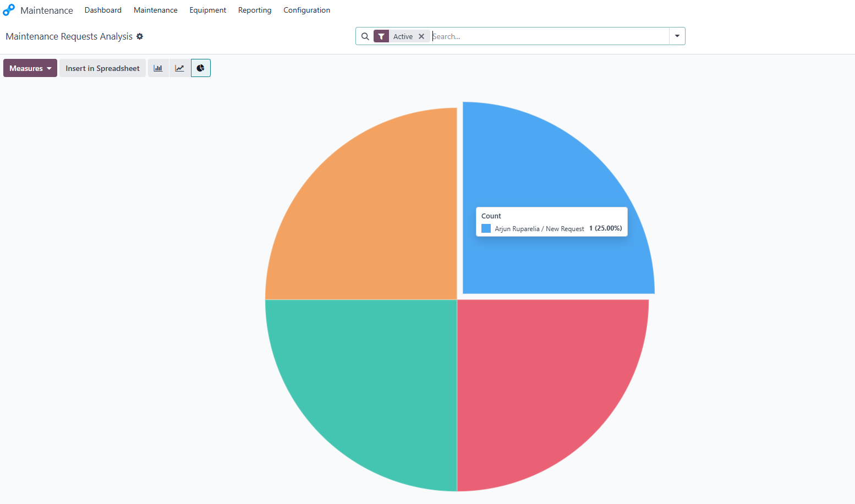This screenshot has width=855, height=504.
Task: Select the pie chart view icon
Action: 200,68
